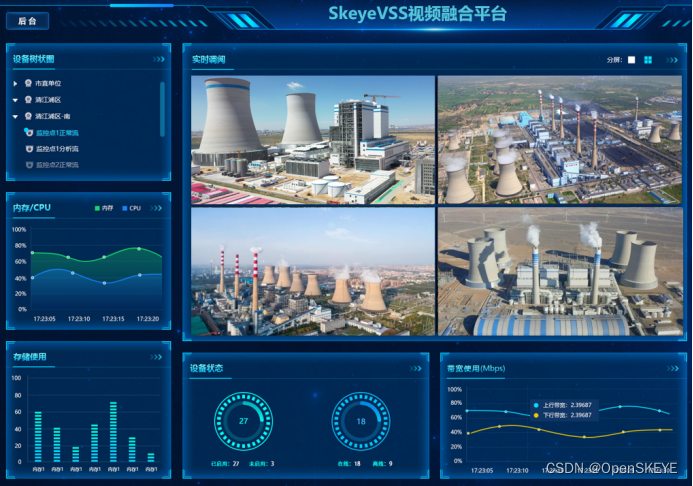Toggle the 内存 legend series
Screen dimensions: 693x486
(x=104, y=208)
